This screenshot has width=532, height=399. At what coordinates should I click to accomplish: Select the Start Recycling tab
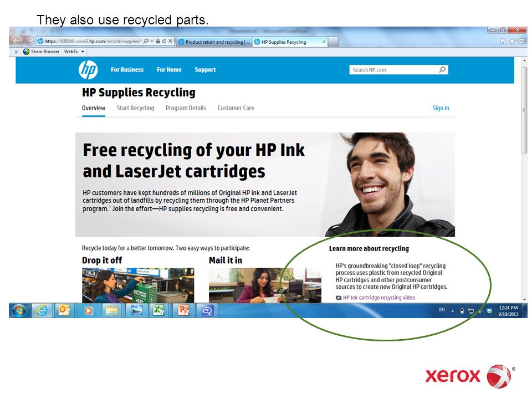pyautogui.click(x=135, y=108)
